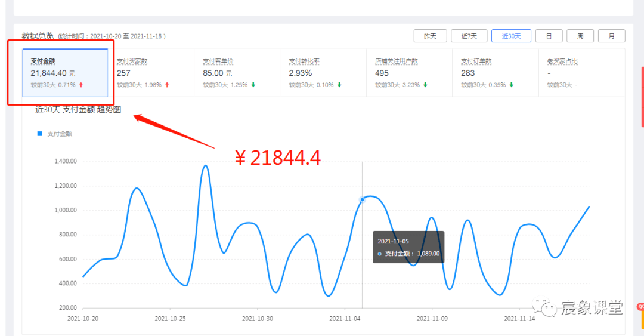Toggle the blue 支付金额 legend swatch
644x336 pixels.
39,134
